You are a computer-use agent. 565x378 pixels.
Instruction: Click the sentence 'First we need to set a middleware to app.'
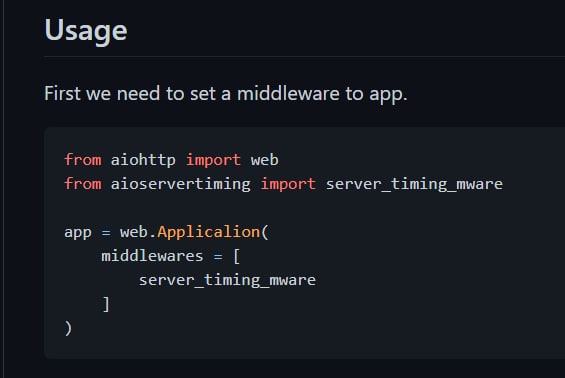pos(226,94)
